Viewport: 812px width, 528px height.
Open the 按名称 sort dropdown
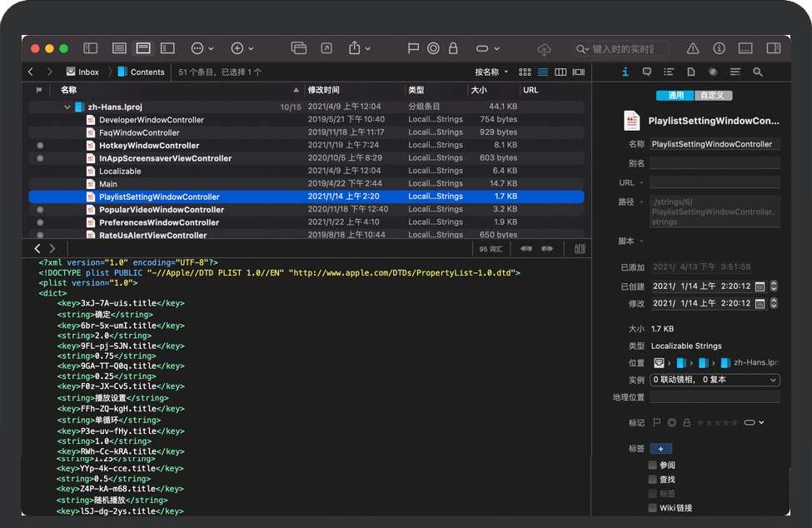[x=491, y=72]
